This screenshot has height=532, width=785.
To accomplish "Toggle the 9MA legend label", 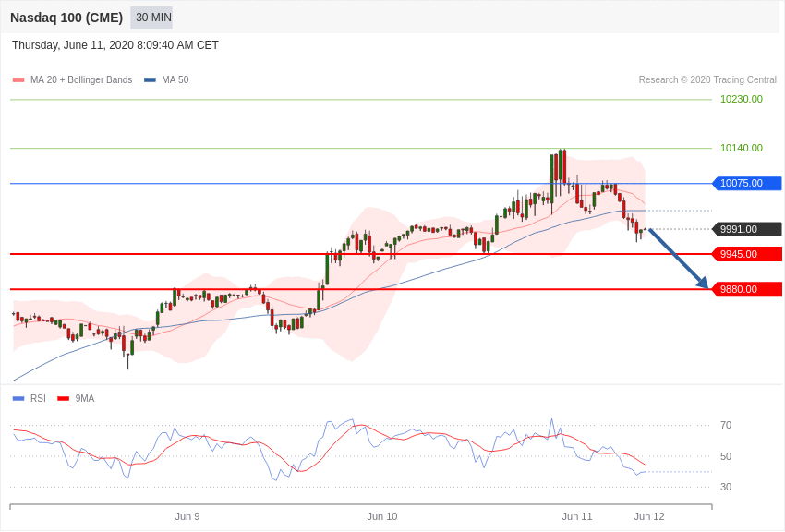I will (x=85, y=399).
